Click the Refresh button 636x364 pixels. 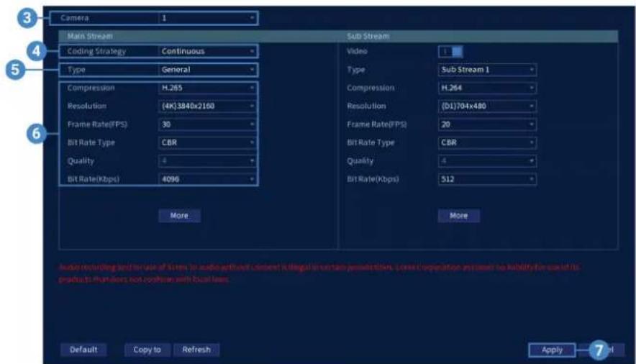196,350
